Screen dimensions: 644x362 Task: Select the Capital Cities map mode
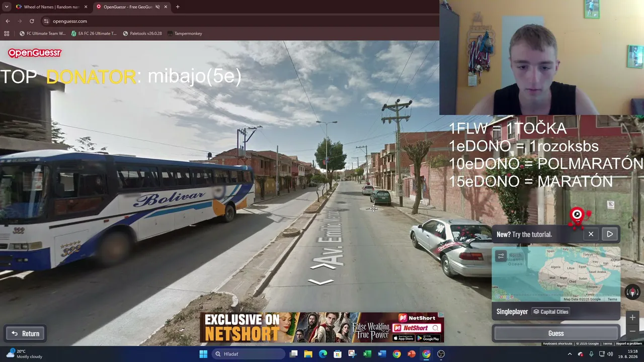(x=551, y=312)
